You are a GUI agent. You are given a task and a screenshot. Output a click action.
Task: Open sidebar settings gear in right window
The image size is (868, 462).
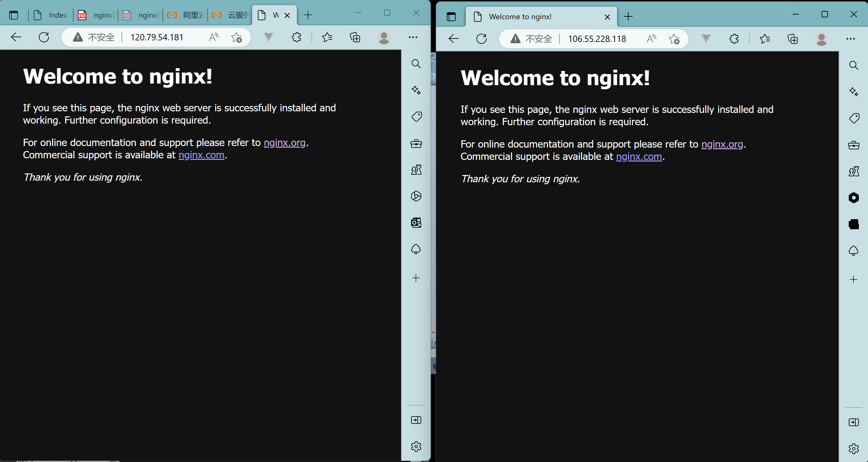click(x=853, y=448)
